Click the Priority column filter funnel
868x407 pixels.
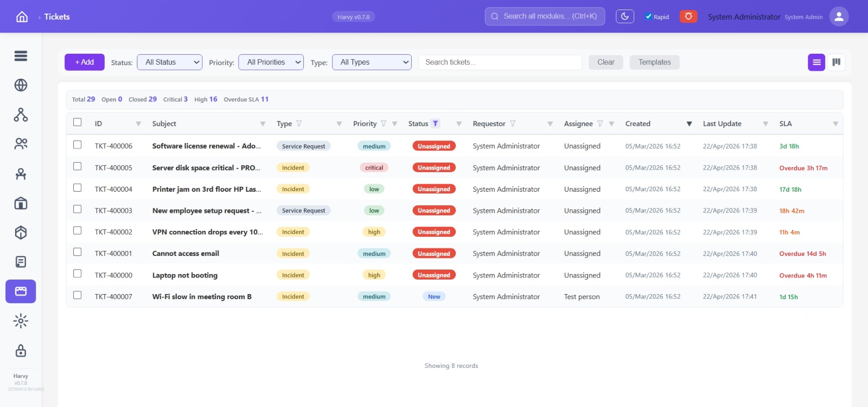coord(384,123)
